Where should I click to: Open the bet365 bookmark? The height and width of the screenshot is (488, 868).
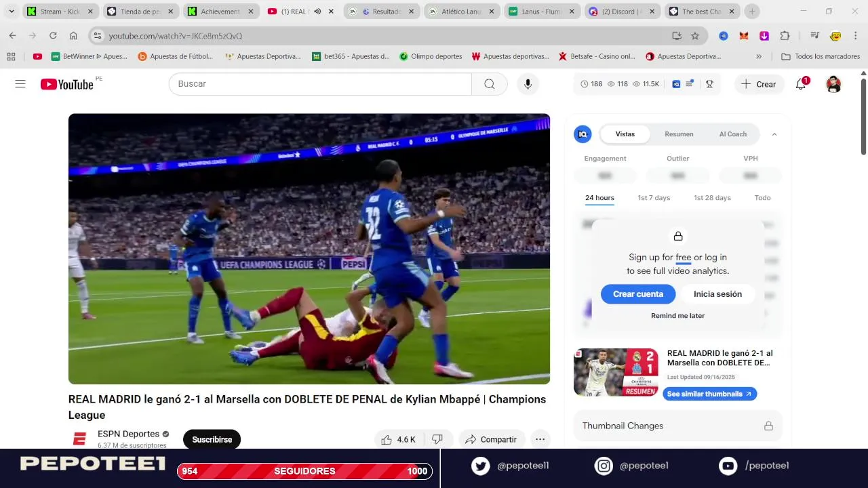[x=351, y=56]
